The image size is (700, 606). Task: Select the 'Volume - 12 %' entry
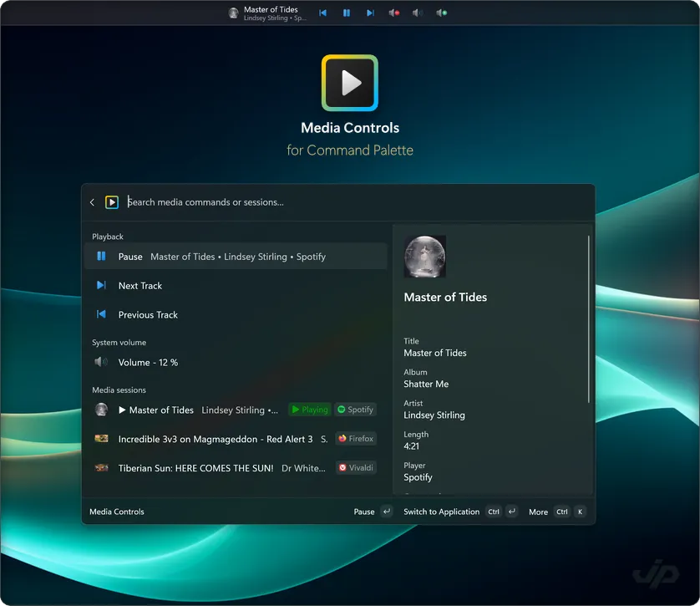pyautogui.click(x=236, y=362)
